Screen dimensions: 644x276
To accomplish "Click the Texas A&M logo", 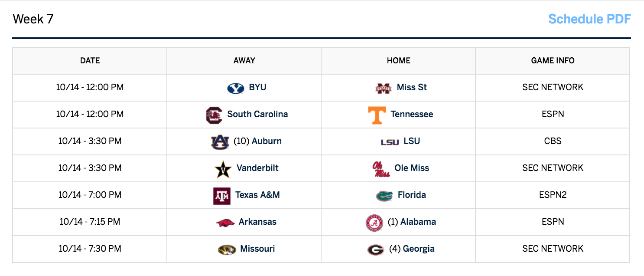I will tap(222, 196).
